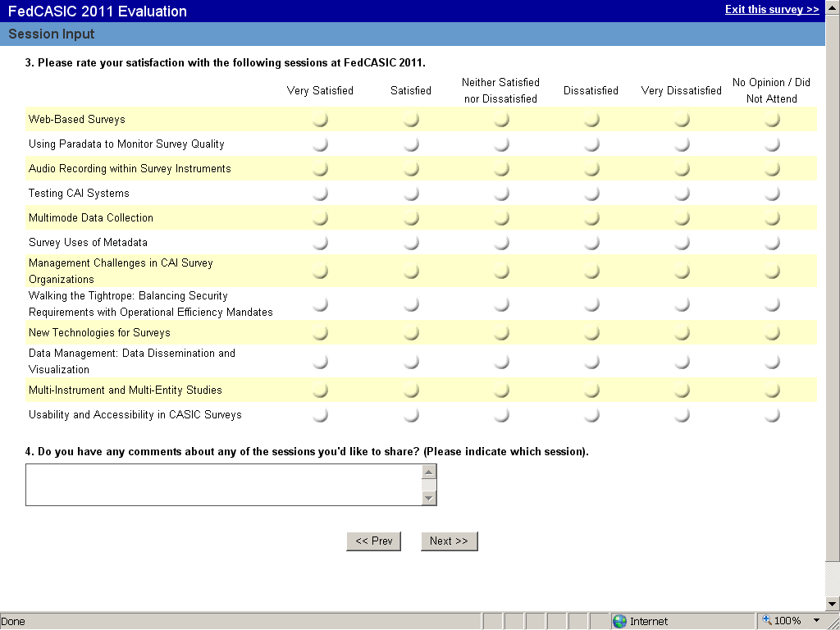The width and height of the screenshot is (840, 630).
Task: Pick Very Satisfied for Multi-Instrument and Multi-Entity Studies
Action: (320, 390)
